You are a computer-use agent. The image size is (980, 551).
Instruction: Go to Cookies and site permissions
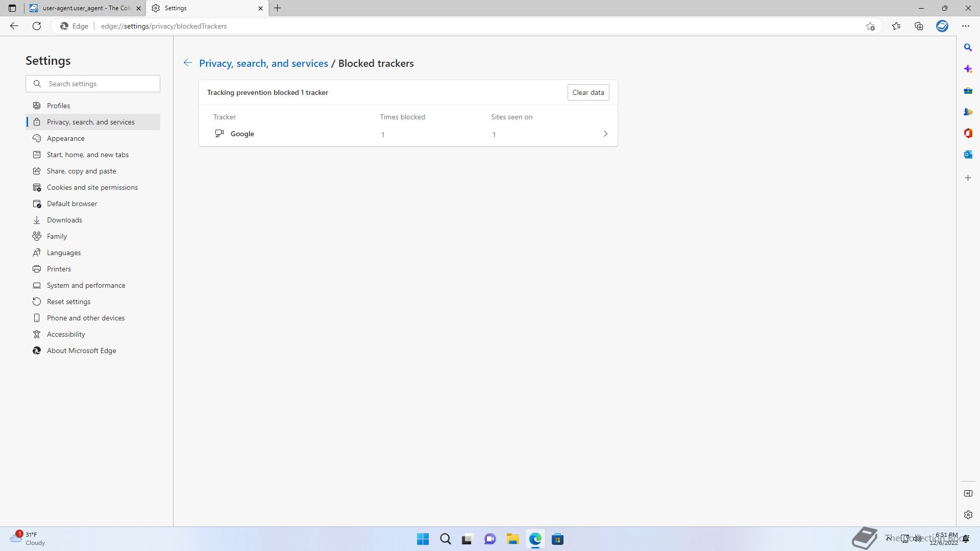92,187
